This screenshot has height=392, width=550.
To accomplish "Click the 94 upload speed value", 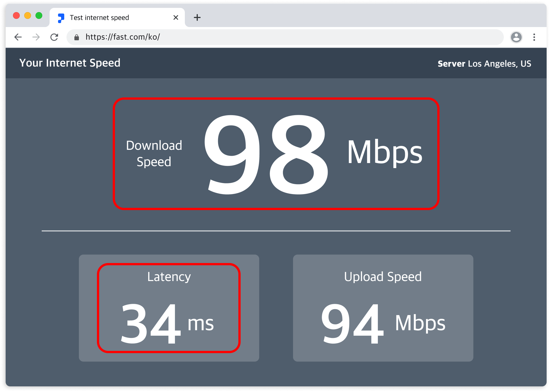I will click(352, 324).
